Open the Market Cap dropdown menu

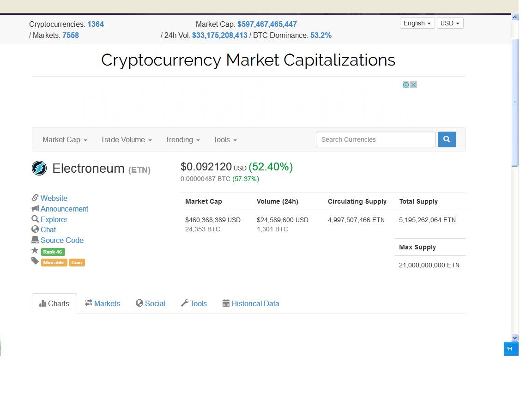click(x=65, y=140)
